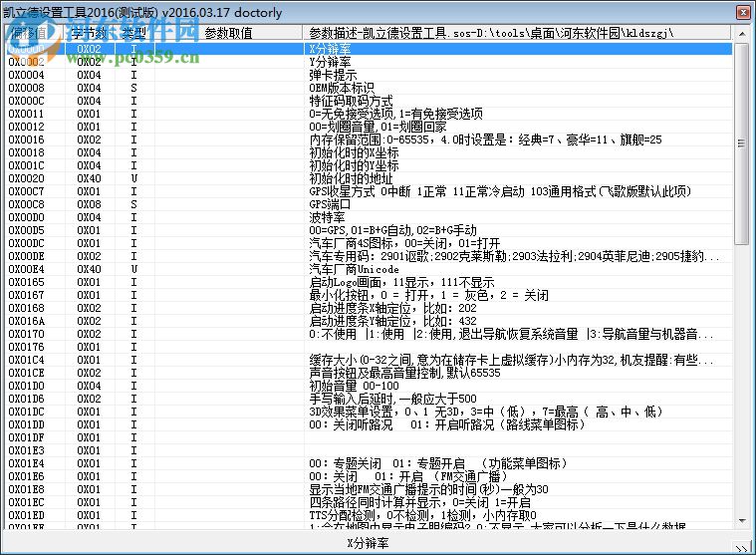Select the 弹卡提示 row
The height and width of the screenshot is (555, 756).
(370, 75)
